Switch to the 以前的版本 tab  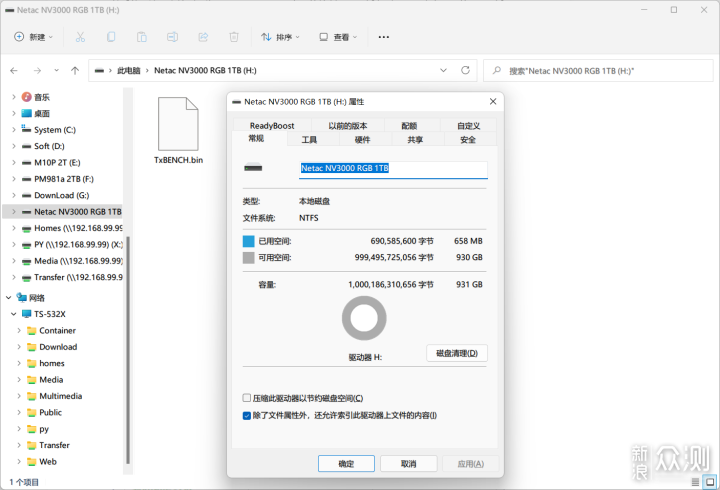(348, 125)
